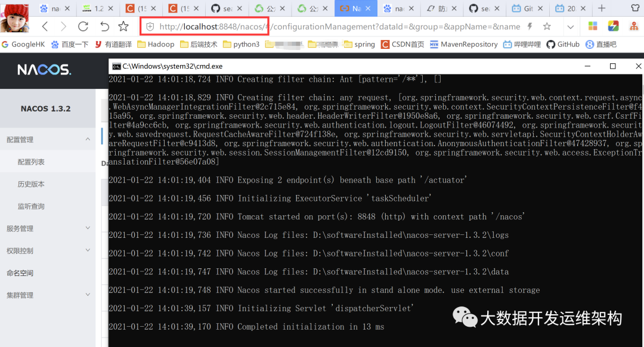Click the shield icon in address bar
Screen dimensions: 644x347
(150, 27)
